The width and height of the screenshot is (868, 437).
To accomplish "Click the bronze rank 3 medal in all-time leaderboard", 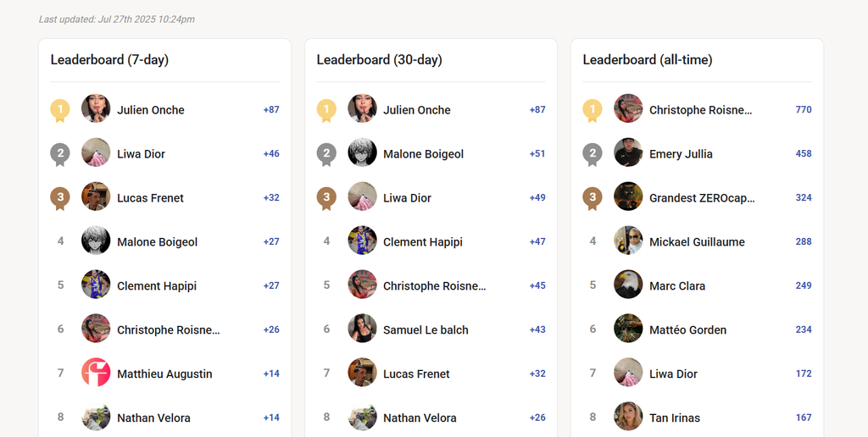I will [593, 198].
